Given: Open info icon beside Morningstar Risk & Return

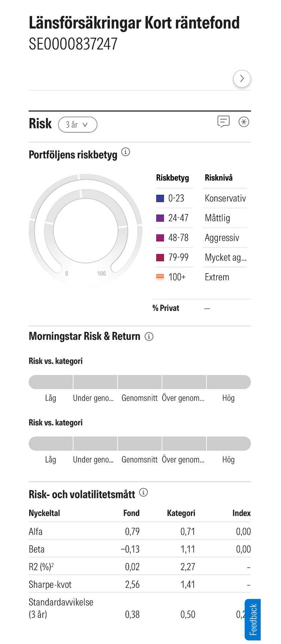Looking at the screenshot, I should (149, 336).
